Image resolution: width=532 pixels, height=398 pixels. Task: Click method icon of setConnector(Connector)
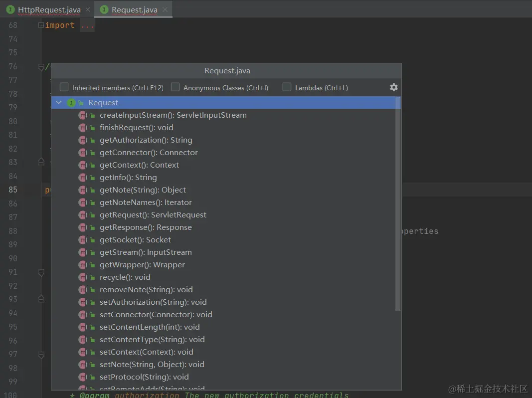(x=83, y=315)
